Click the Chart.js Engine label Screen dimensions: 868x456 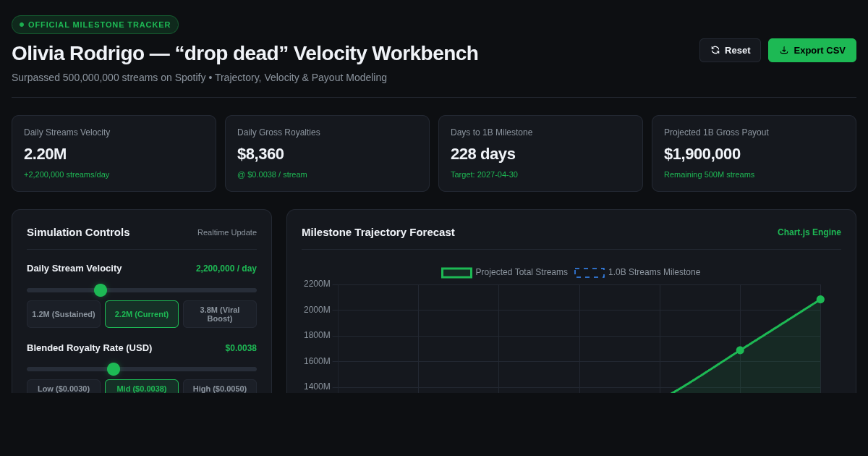(x=809, y=232)
